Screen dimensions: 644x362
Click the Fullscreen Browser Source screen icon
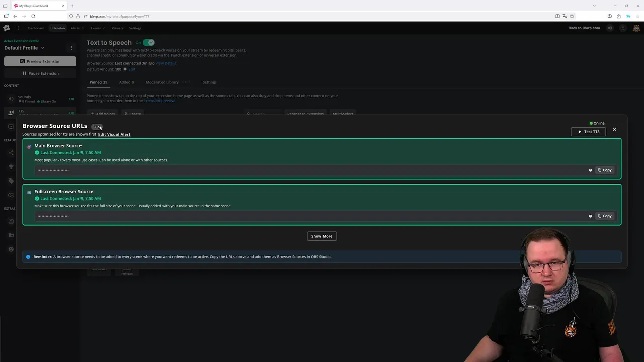pos(29,192)
